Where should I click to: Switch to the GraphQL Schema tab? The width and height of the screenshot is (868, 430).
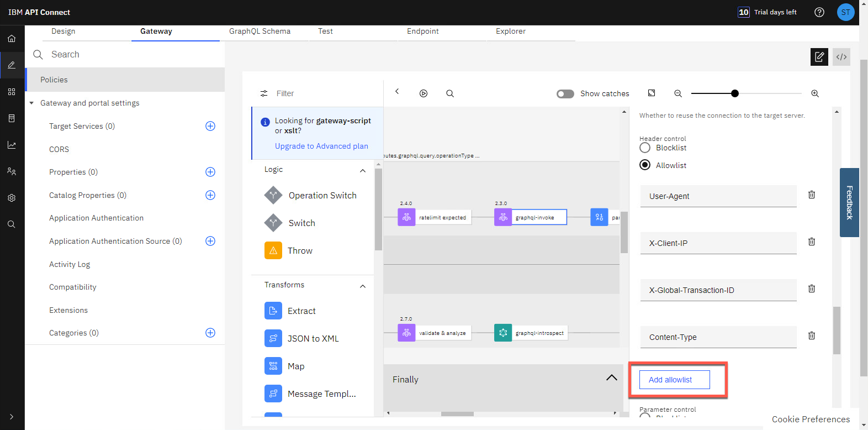[260, 32]
